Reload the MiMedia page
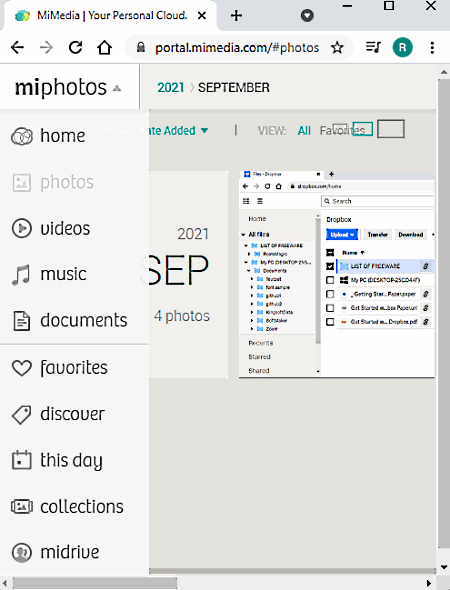The width and height of the screenshot is (450, 590). point(76,47)
